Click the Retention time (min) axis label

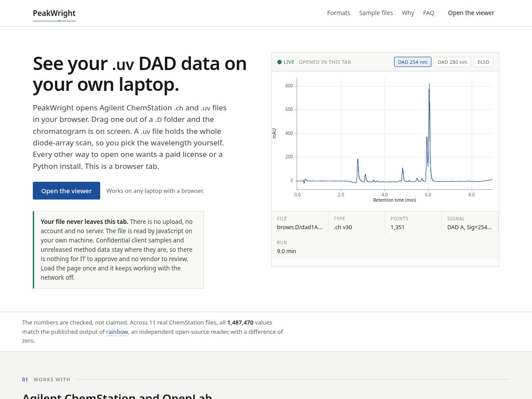click(395, 200)
